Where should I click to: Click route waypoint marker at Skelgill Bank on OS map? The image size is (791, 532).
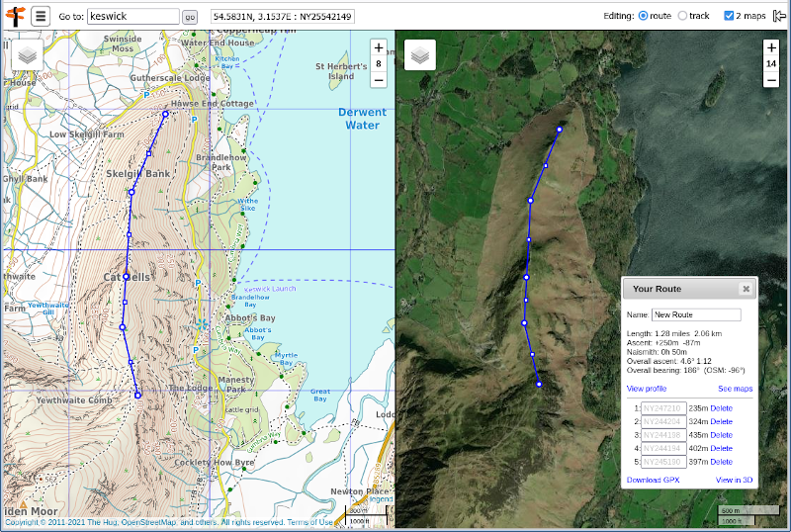(132, 192)
